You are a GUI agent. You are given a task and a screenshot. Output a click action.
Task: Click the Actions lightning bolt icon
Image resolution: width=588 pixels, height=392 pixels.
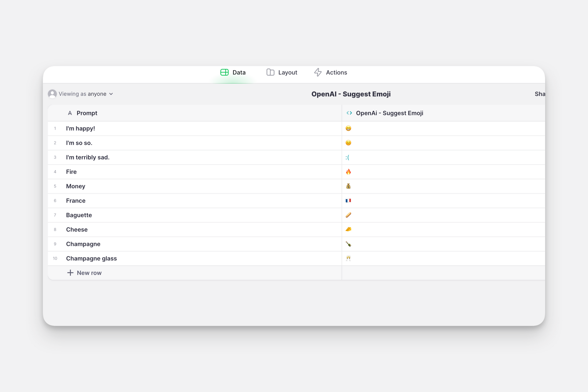pos(318,72)
